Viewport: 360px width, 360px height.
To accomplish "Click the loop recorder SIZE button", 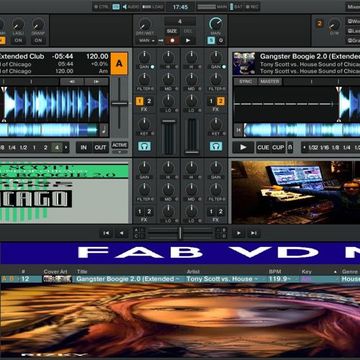I will (172, 31).
